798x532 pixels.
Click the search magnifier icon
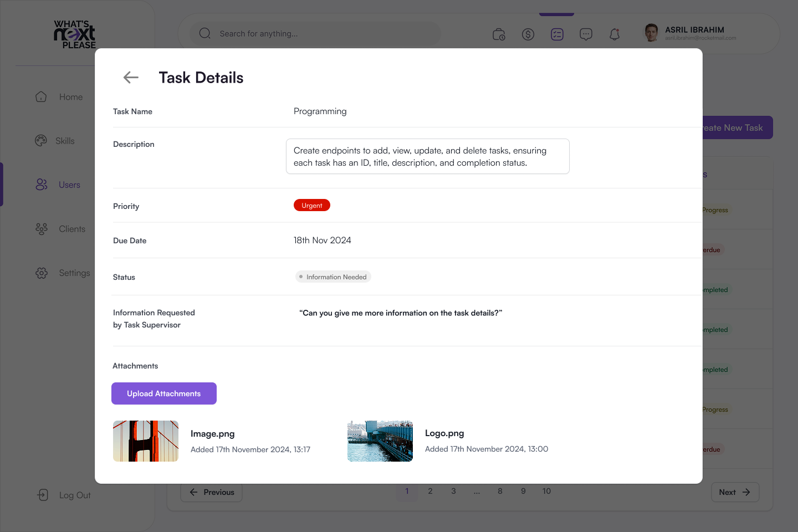click(205, 33)
